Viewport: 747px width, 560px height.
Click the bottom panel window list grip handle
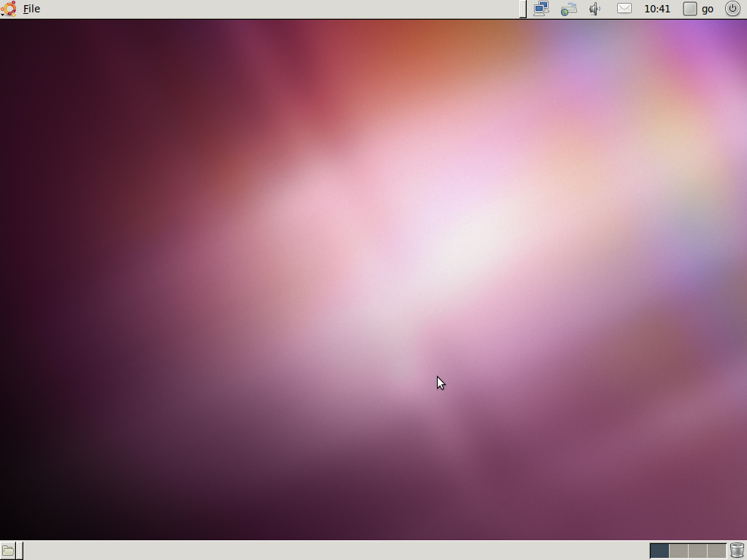point(20,551)
